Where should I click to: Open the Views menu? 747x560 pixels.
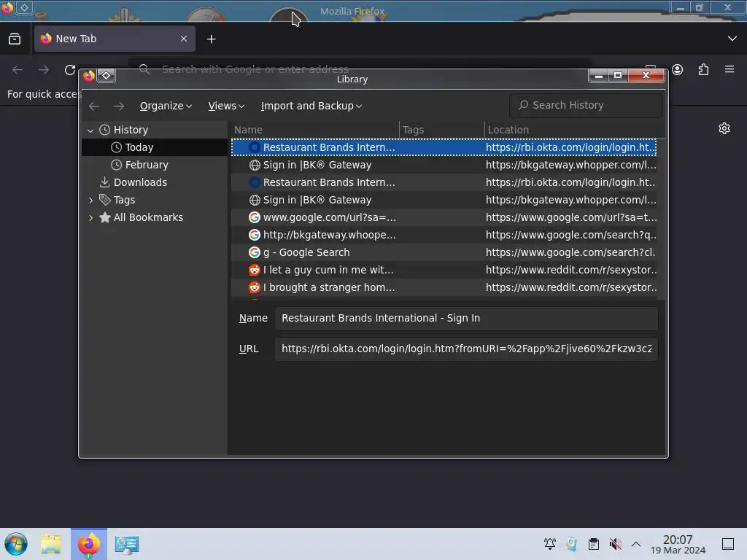(226, 106)
